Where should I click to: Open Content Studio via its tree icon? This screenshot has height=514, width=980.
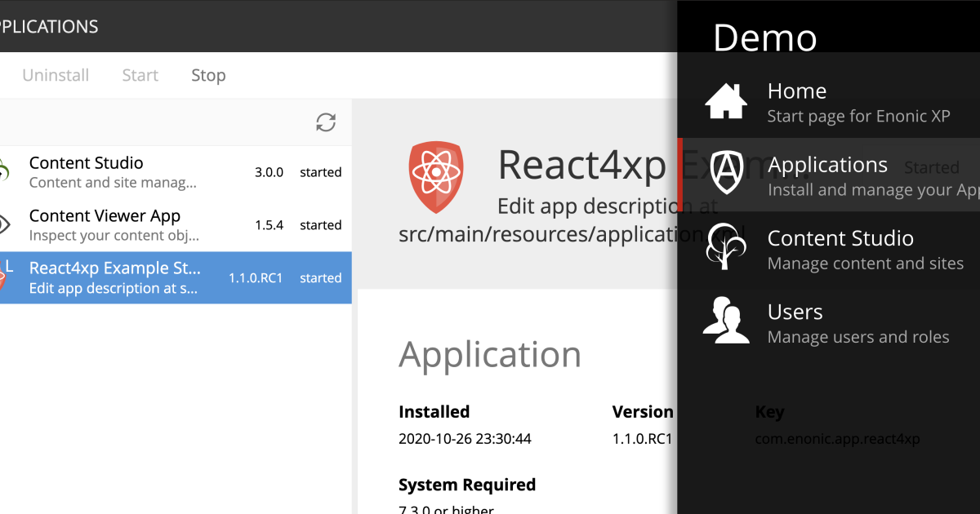click(x=725, y=246)
